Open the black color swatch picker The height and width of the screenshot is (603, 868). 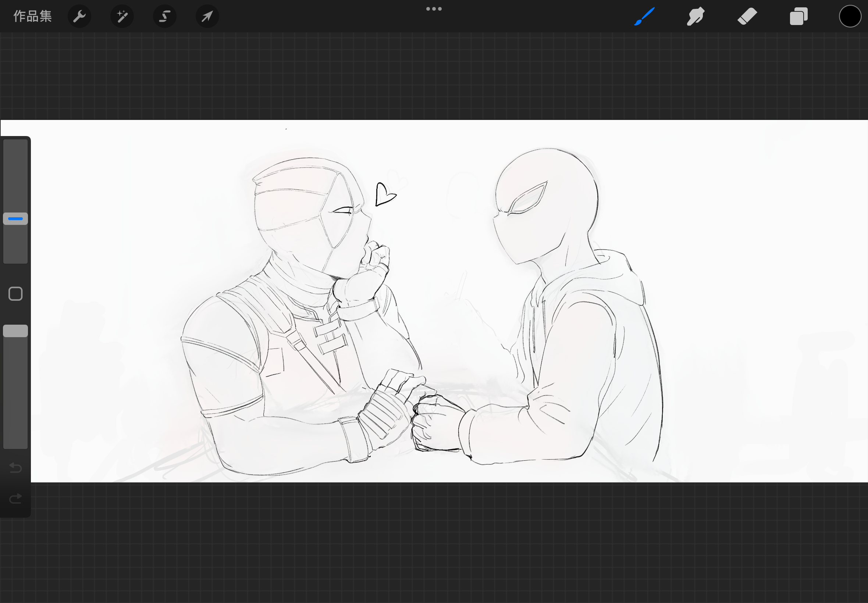(x=850, y=16)
